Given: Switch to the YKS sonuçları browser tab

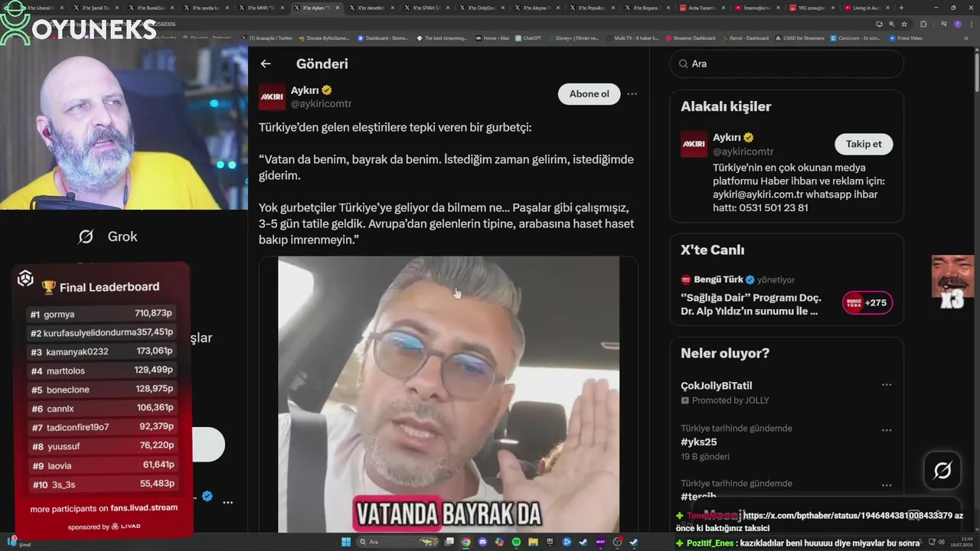Looking at the screenshot, I should (811, 8).
